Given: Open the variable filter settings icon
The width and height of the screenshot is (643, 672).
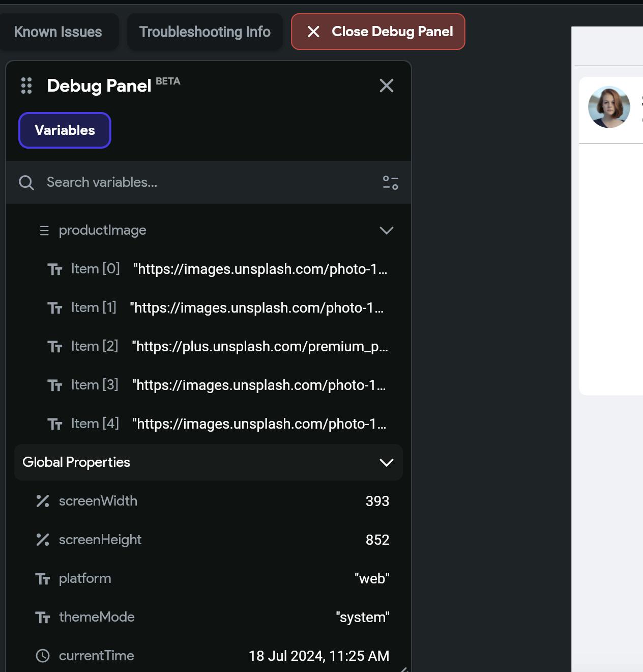Looking at the screenshot, I should click(x=390, y=182).
